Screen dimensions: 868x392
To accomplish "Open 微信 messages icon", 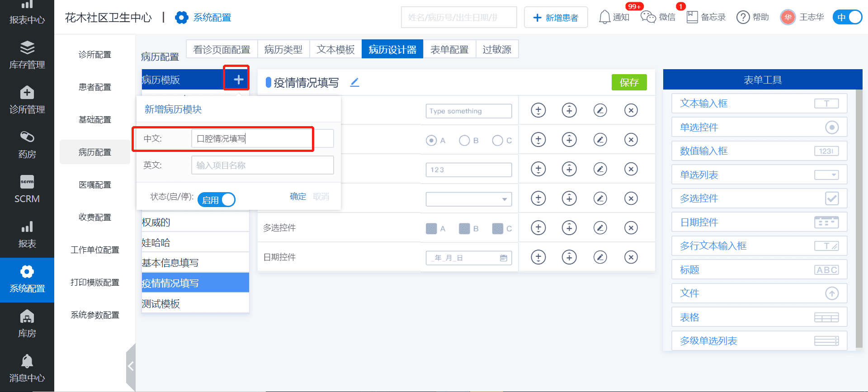I will point(648,17).
